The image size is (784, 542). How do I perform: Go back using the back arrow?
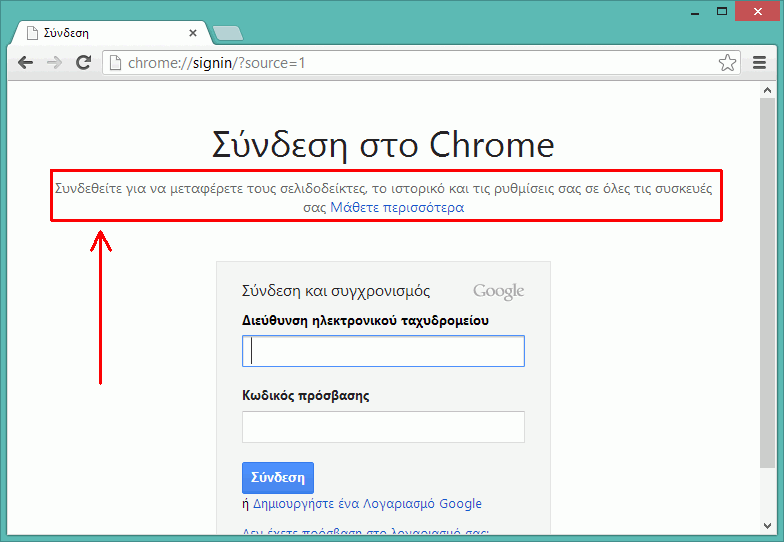[x=26, y=62]
